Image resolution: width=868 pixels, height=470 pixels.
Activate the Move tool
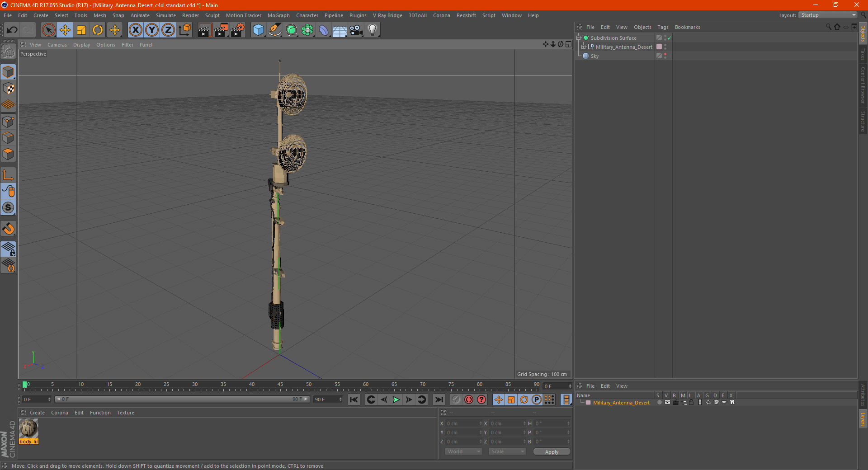pos(65,30)
